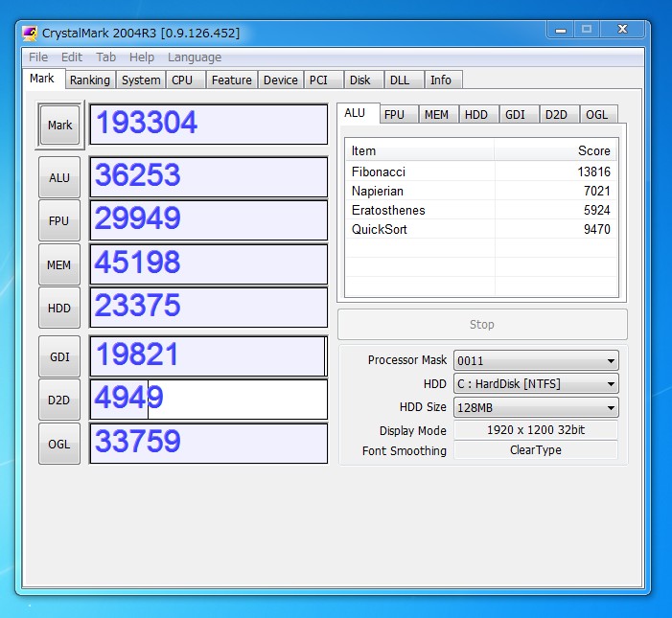Run the MEM benchmark button
672x618 pixels.
(x=59, y=264)
